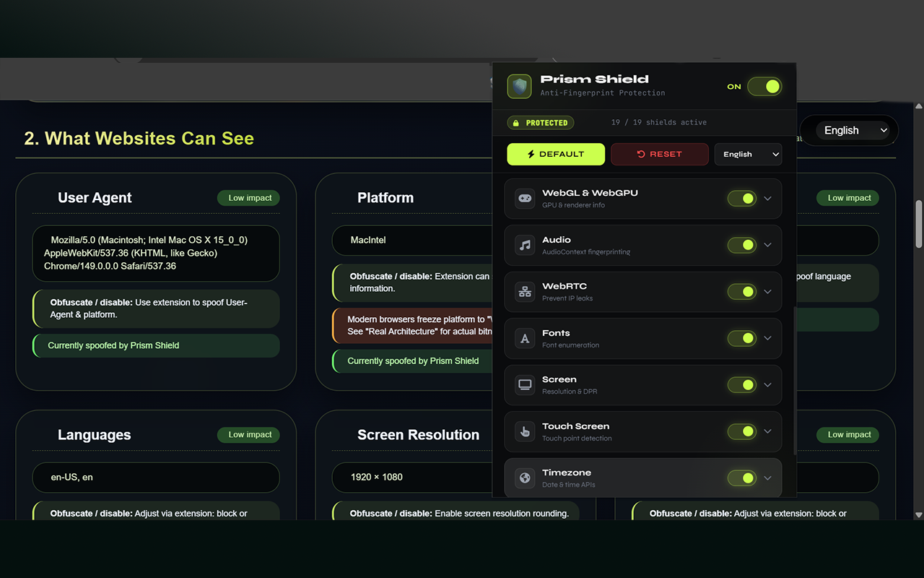The height and width of the screenshot is (578, 924).
Task: Click the 1920 × 1080 resolution value
Action: tap(377, 478)
